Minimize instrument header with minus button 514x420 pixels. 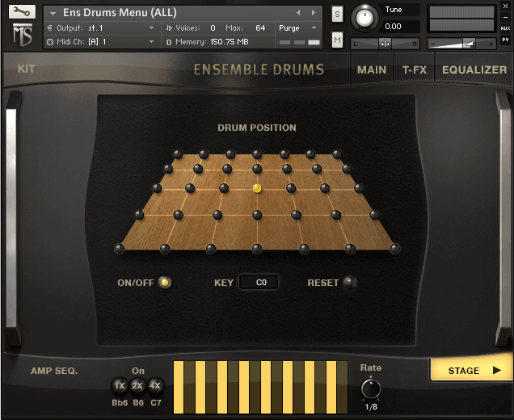point(505,17)
